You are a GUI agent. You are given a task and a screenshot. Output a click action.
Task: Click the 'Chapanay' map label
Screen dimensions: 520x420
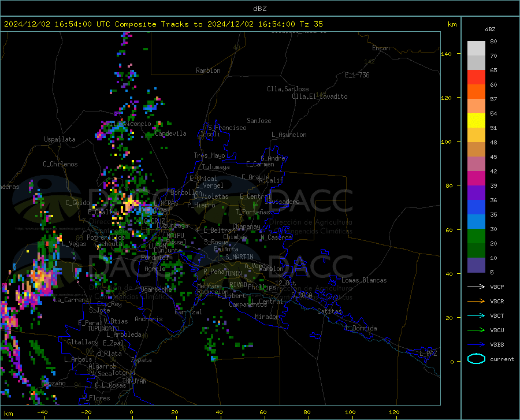tap(246, 226)
